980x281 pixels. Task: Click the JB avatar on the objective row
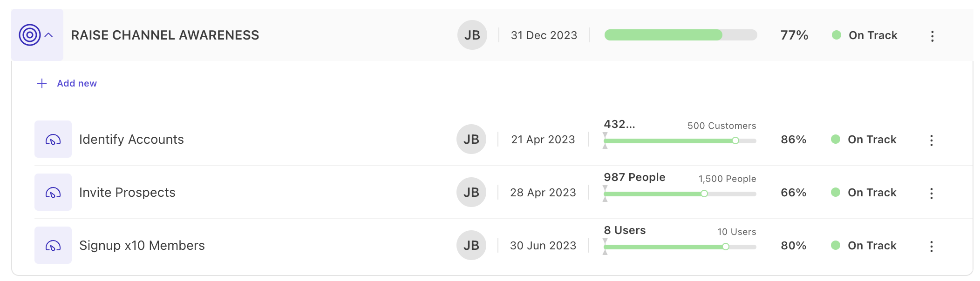pyautogui.click(x=472, y=35)
